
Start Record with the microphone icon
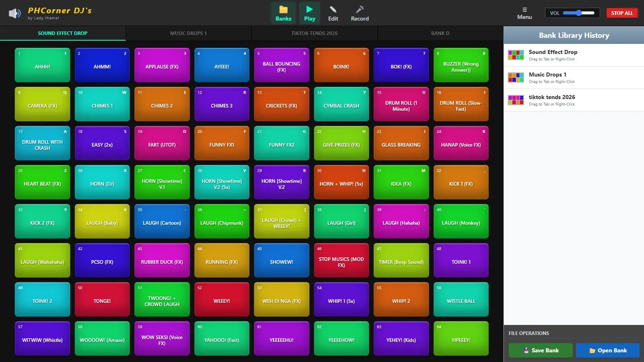(360, 13)
